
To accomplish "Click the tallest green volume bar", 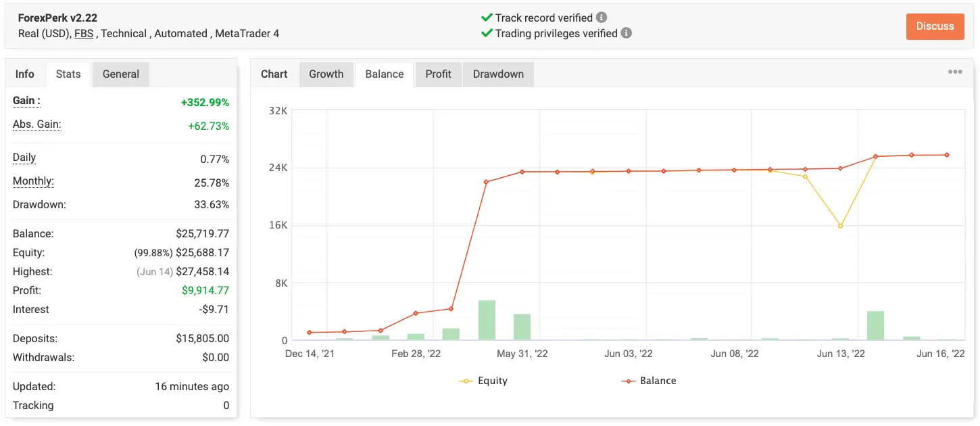I will click(487, 320).
